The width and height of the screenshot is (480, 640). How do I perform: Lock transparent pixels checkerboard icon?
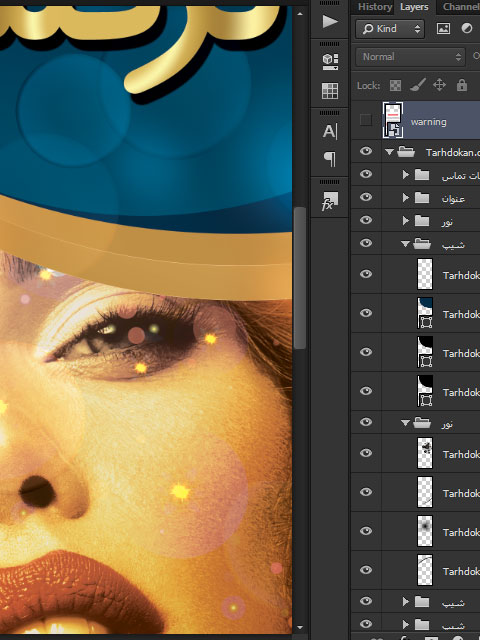tap(395, 85)
